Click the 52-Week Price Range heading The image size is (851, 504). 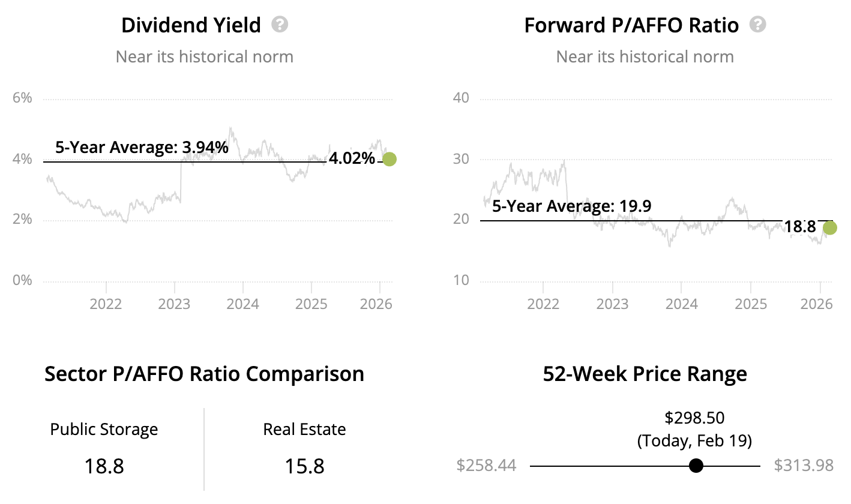pyautogui.click(x=645, y=374)
